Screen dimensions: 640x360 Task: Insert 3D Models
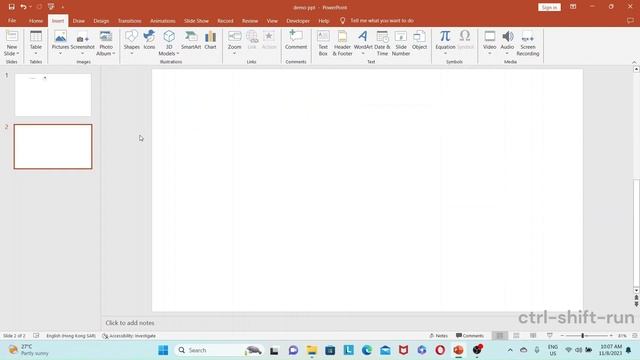[169, 43]
